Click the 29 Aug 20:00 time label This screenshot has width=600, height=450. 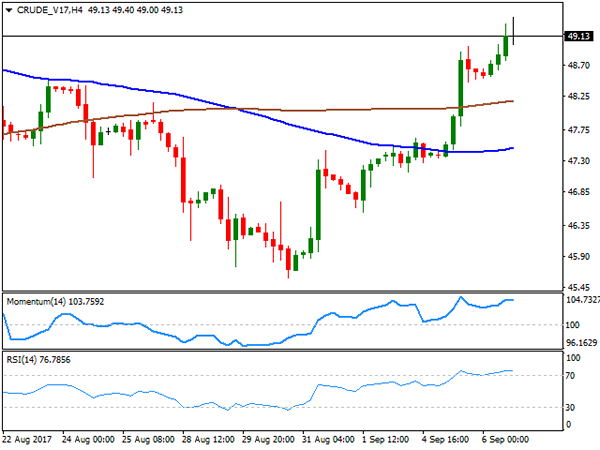(x=268, y=439)
